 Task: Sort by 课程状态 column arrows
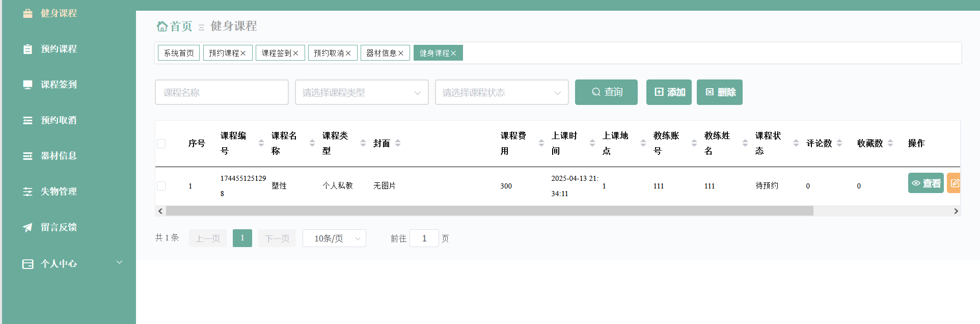point(796,143)
